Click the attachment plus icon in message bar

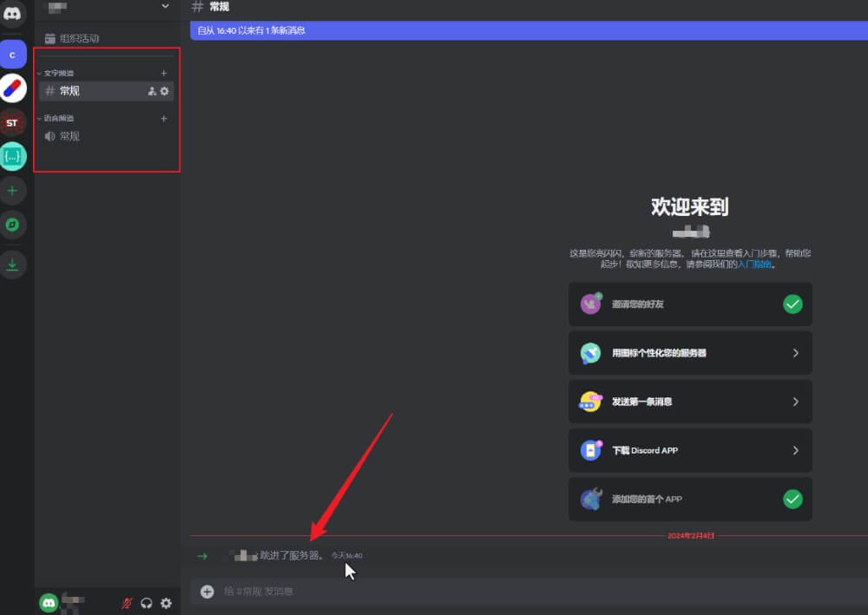[207, 591]
